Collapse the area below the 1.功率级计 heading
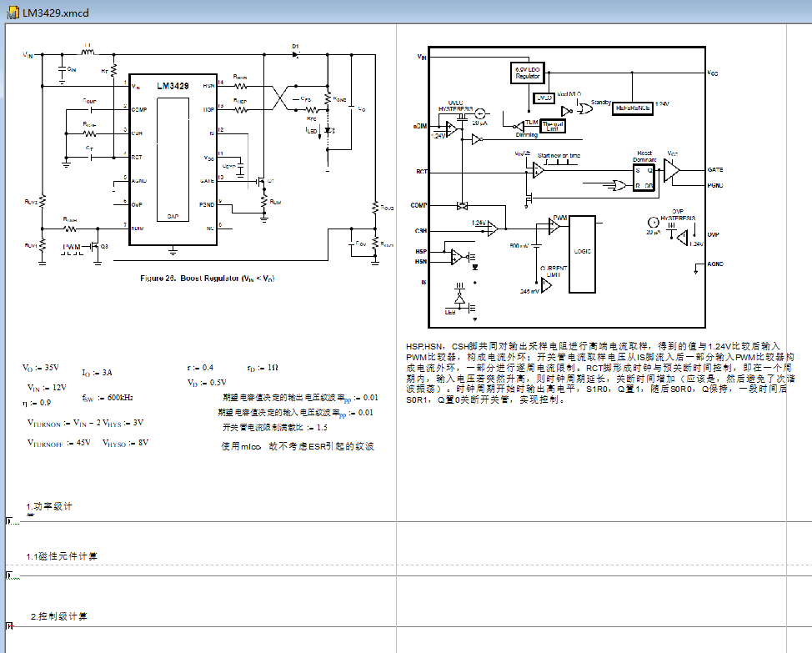 click(8, 519)
